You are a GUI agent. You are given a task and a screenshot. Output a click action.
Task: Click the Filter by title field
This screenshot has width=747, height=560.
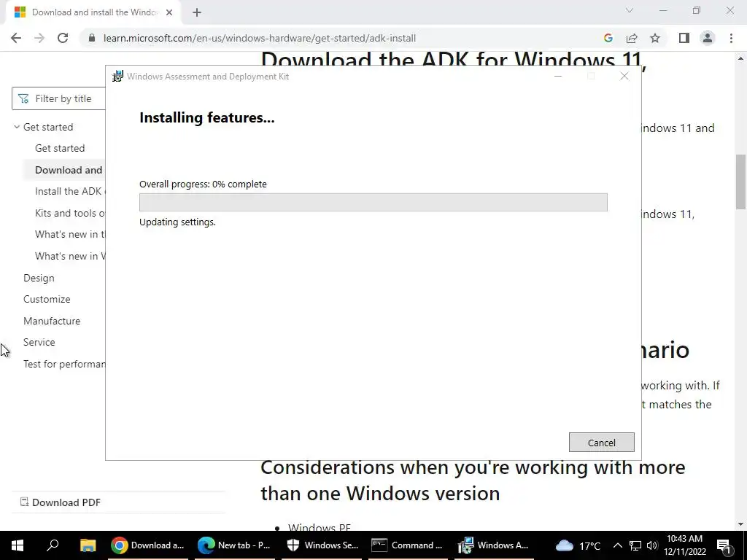tap(58, 98)
